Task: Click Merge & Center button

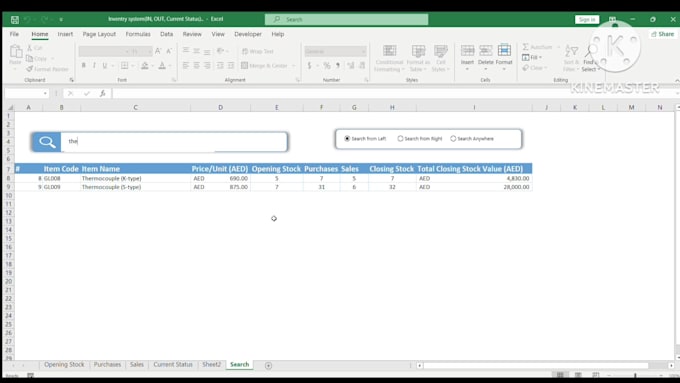Action: tap(265, 65)
